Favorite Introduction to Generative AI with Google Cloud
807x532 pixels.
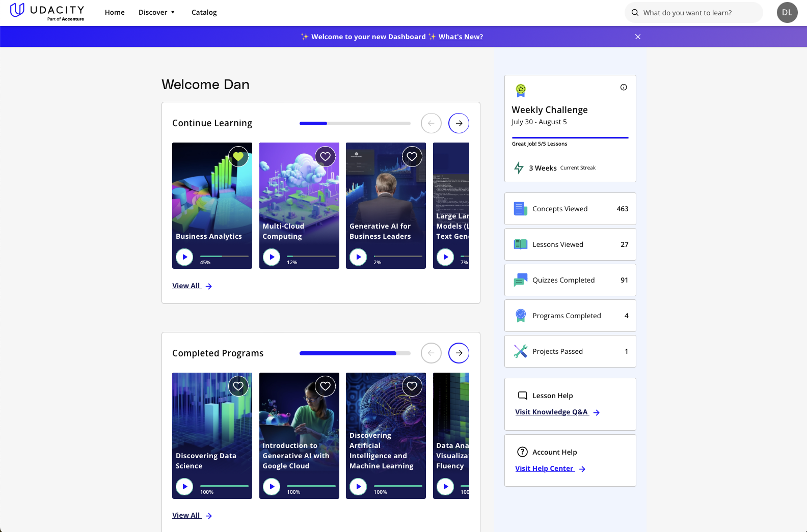pyautogui.click(x=325, y=386)
